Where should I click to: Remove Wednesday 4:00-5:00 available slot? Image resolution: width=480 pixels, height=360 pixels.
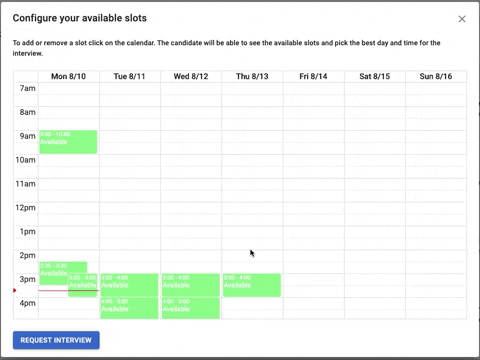191,308
